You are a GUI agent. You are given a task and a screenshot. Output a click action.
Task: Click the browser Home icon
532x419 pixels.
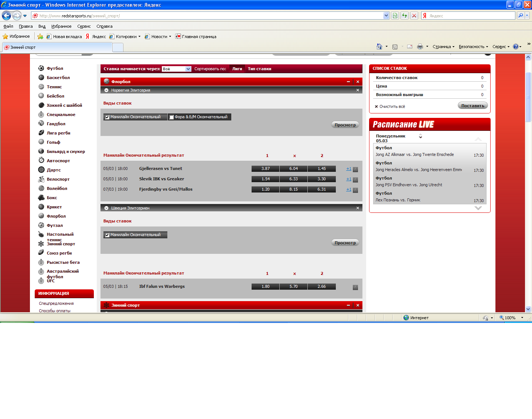pyautogui.click(x=379, y=47)
